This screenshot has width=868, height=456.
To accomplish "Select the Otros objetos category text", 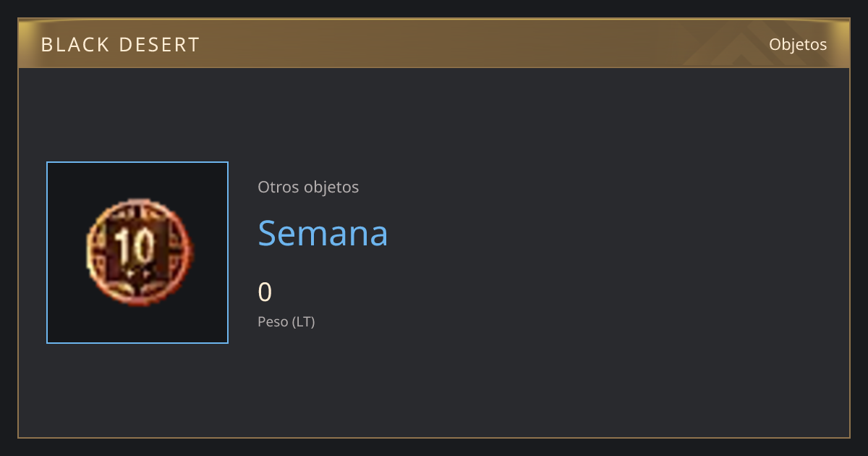I will click(x=308, y=187).
